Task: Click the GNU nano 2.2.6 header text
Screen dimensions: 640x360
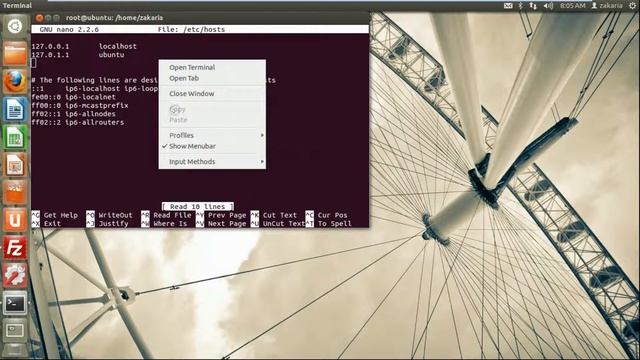Action: 69,29
